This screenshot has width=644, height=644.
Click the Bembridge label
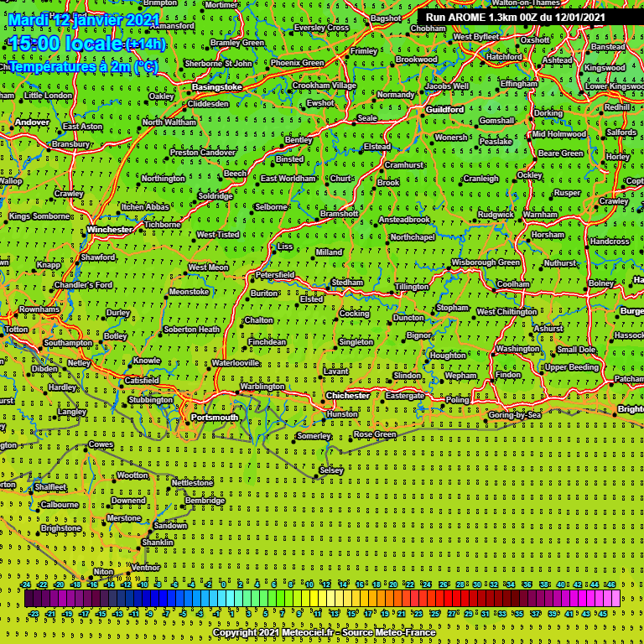205,501
